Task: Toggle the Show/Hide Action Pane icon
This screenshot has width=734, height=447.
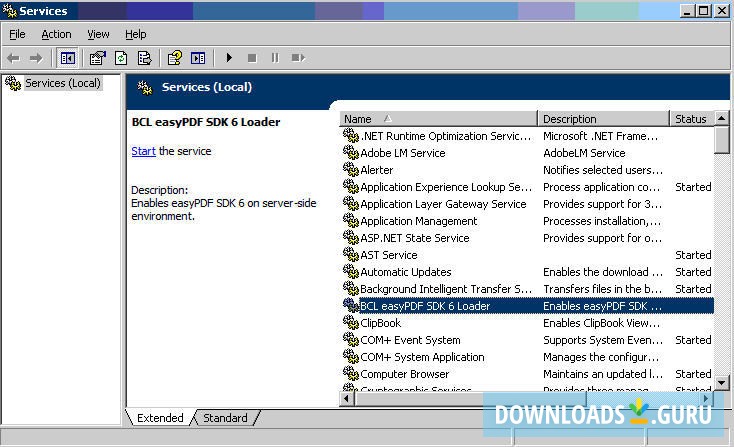Action: pos(198,58)
